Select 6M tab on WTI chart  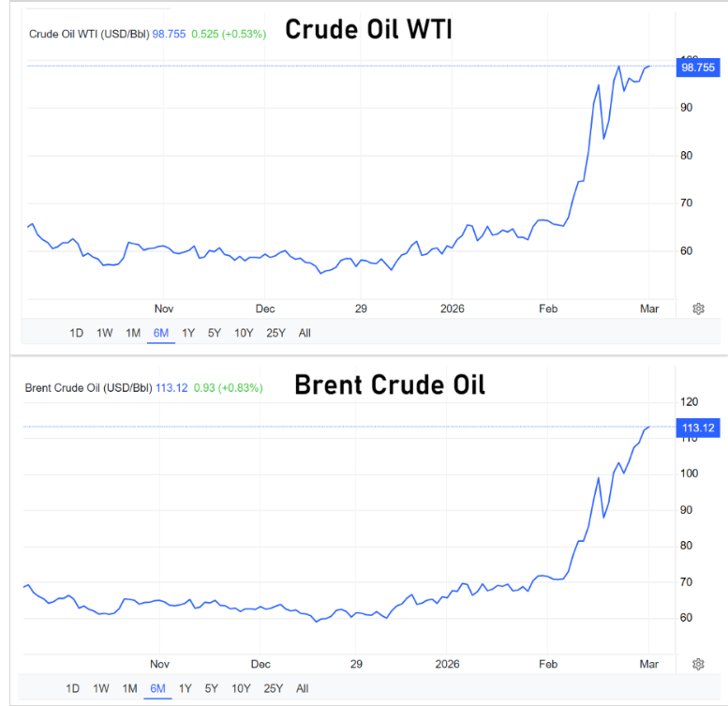click(161, 332)
